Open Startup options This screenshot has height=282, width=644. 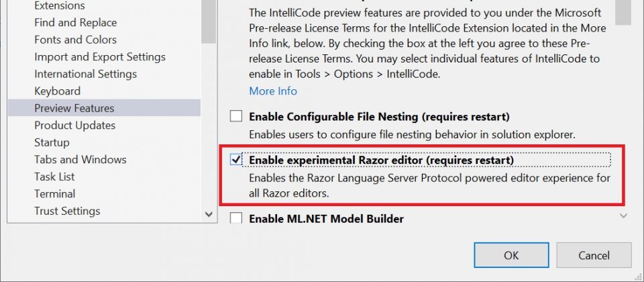pyautogui.click(x=52, y=142)
